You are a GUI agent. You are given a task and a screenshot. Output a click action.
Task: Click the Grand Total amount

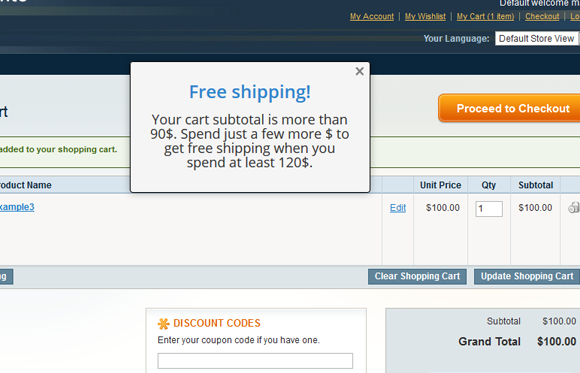(556, 341)
